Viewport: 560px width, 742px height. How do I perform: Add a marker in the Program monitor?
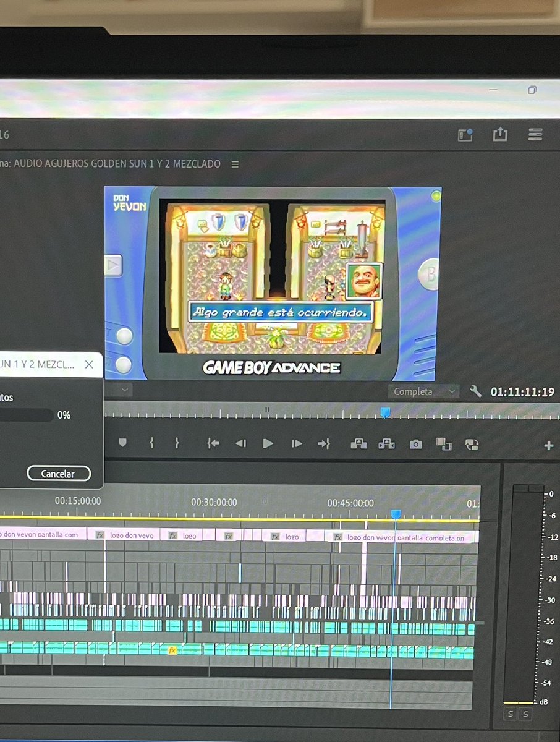(x=122, y=443)
